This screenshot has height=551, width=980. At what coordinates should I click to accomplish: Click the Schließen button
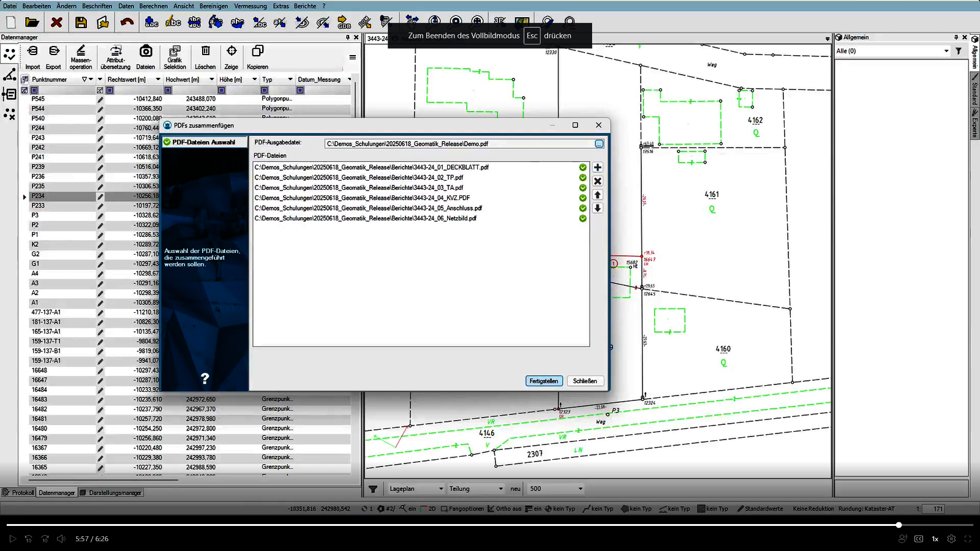click(585, 381)
